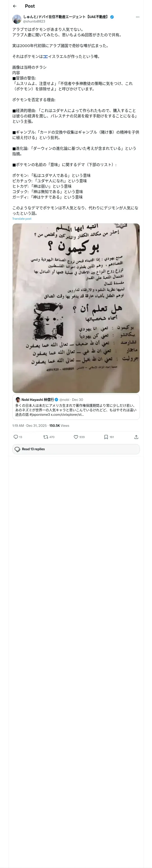Click the 150.5K Views count
152x868 pixels.
pos(59,426)
